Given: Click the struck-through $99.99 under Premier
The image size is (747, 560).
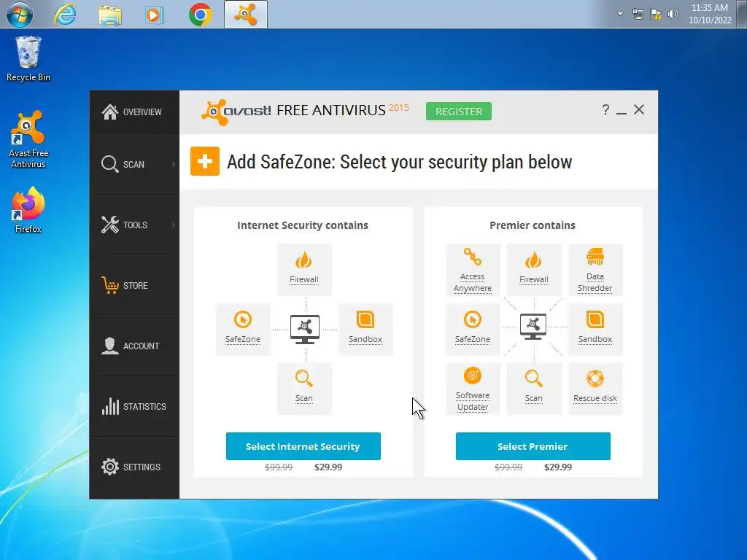Looking at the screenshot, I should click(508, 467).
